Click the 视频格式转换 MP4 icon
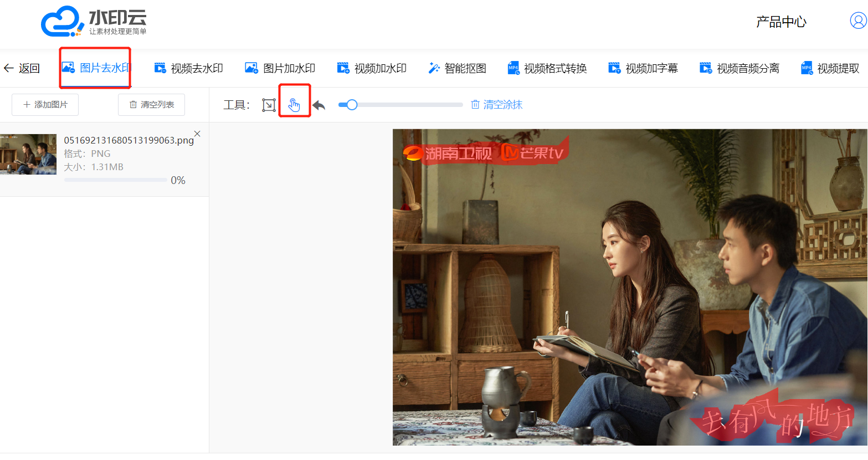Viewport: 868px width, 460px height. pyautogui.click(x=514, y=68)
